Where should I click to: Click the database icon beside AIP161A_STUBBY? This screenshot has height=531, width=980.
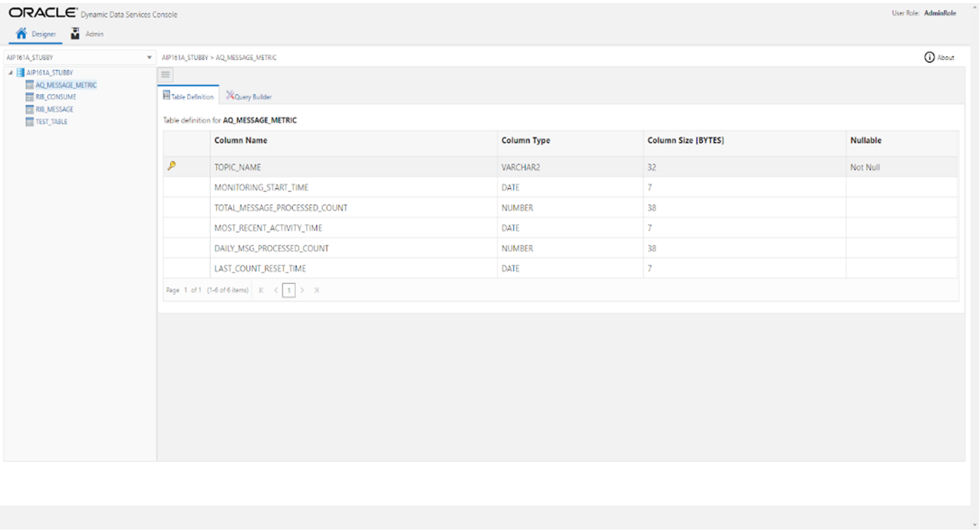tap(20, 72)
